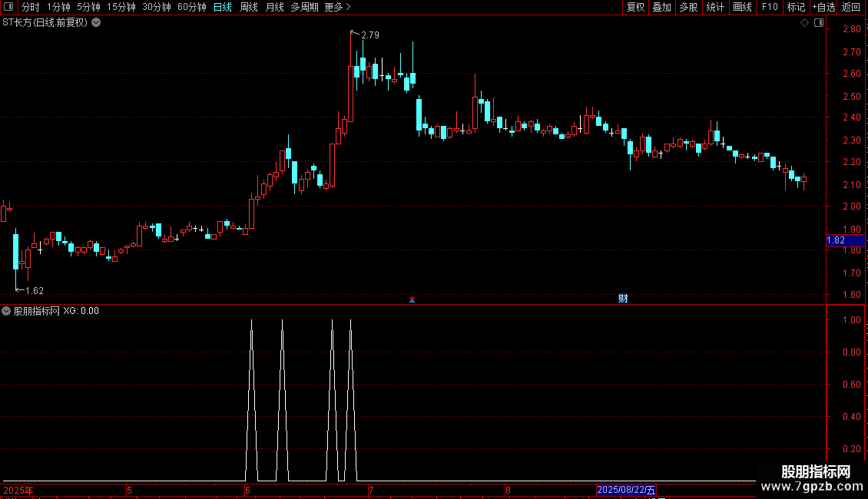The height and width of the screenshot is (499, 868).
Task: Click month 6 on the time axis
Action: 247,490
